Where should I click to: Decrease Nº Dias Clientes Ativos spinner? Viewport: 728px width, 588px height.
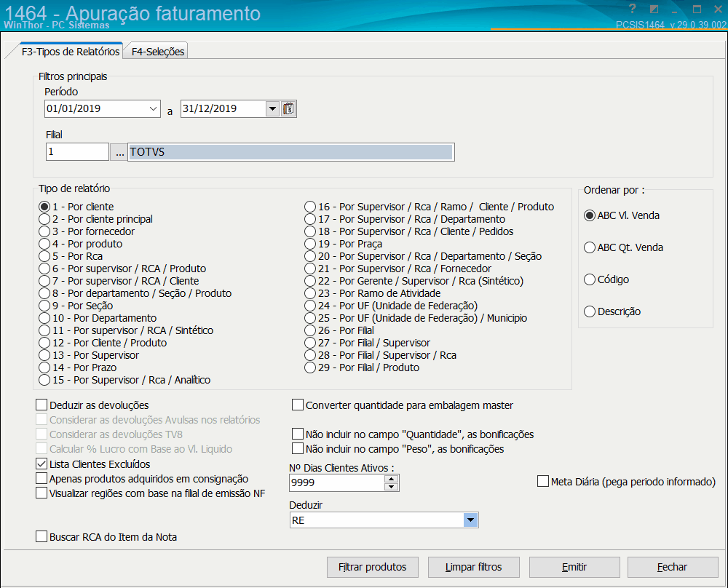tap(392, 487)
